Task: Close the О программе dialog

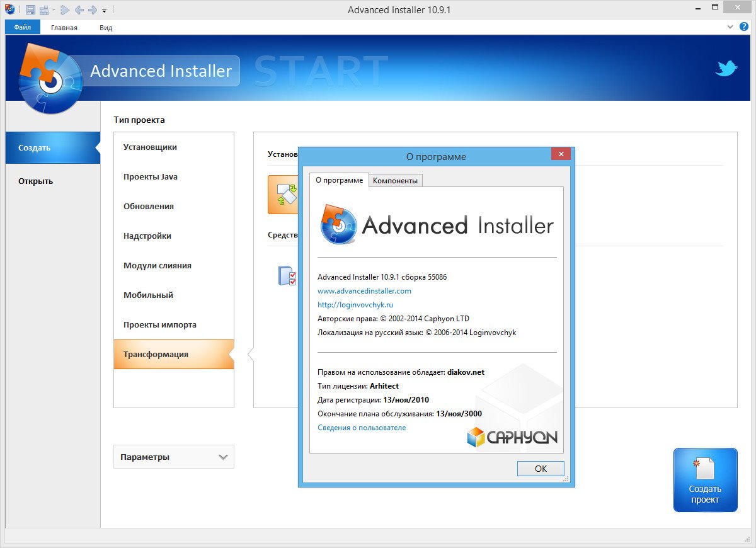Action: click(x=561, y=154)
